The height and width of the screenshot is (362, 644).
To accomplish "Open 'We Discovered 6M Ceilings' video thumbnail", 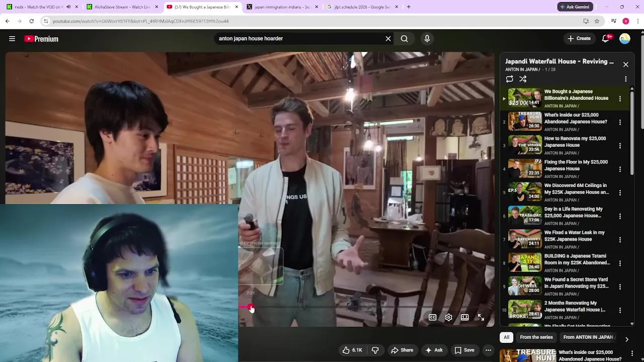I will coord(525,192).
